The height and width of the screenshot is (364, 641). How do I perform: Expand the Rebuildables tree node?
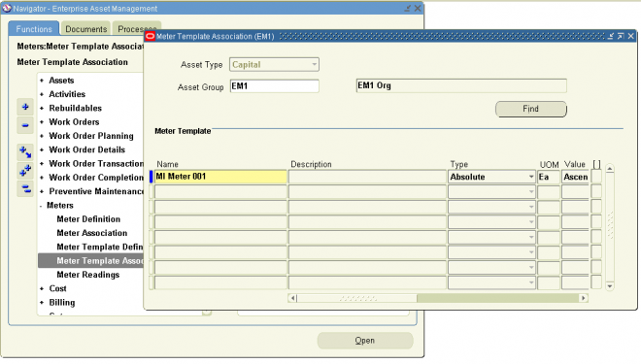click(42, 109)
